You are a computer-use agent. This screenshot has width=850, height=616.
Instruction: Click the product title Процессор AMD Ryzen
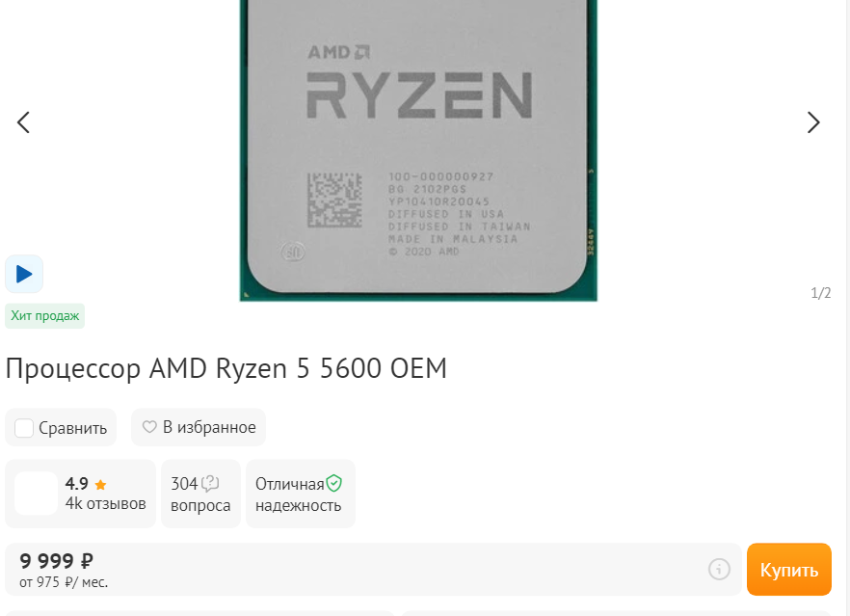tap(226, 368)
